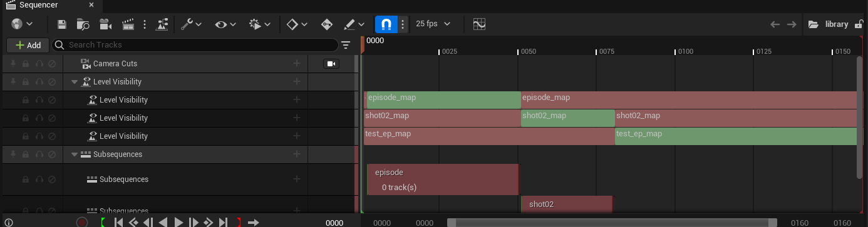Open the world/globe options dropdown

coord(21,24)
